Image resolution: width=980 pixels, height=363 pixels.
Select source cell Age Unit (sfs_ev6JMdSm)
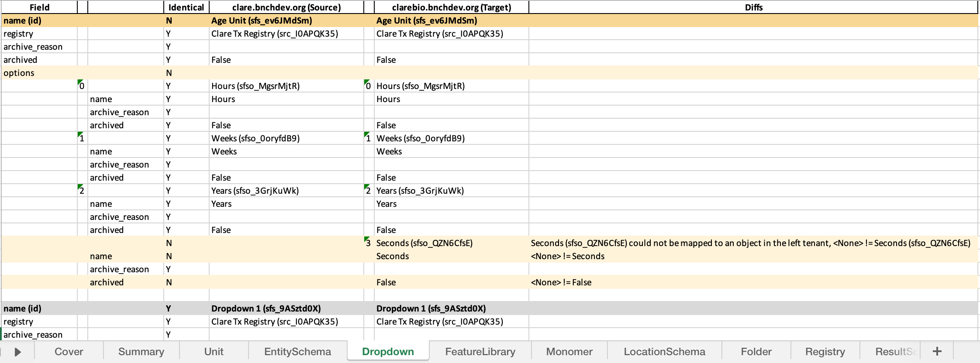point(286,21)
